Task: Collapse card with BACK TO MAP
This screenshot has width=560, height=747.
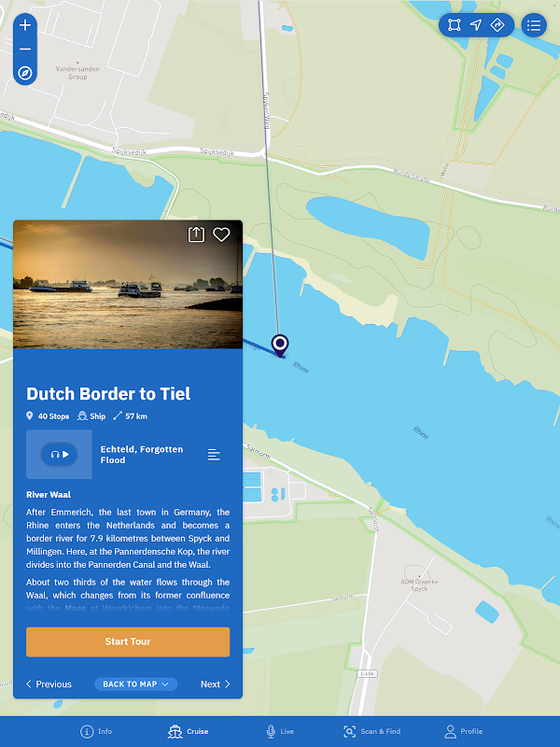Action: 135,684
